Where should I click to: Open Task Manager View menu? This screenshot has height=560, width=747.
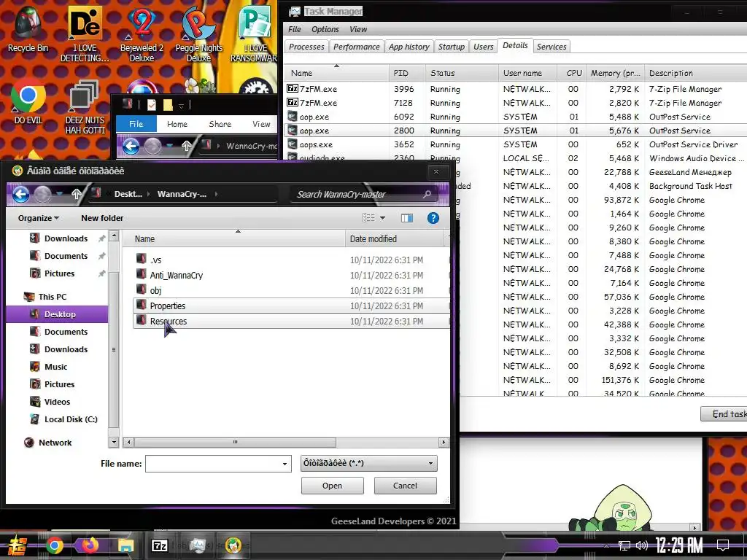(358, 29)
